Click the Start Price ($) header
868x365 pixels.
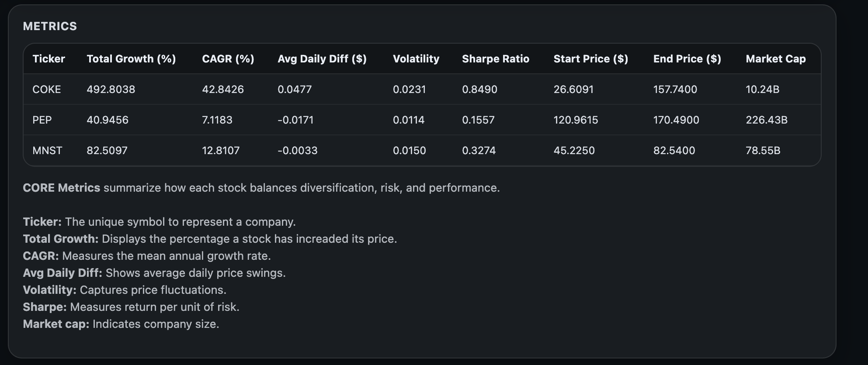(x=590, y=59)
